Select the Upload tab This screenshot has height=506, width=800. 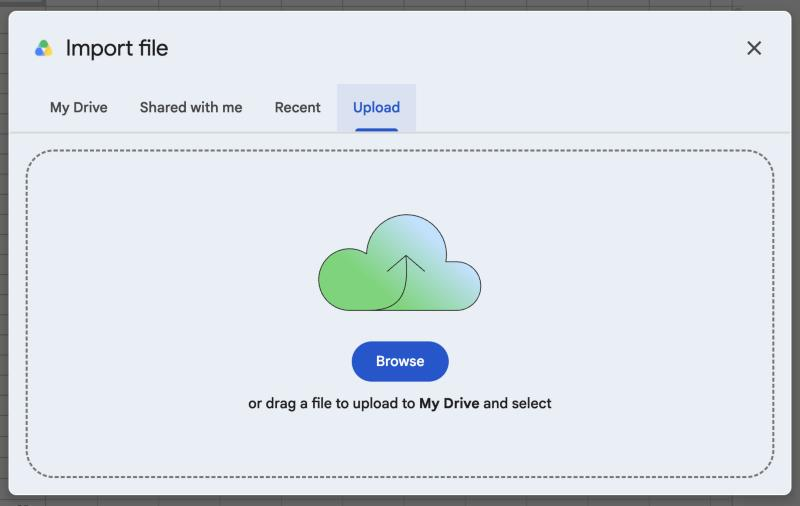tap(377, 108)
